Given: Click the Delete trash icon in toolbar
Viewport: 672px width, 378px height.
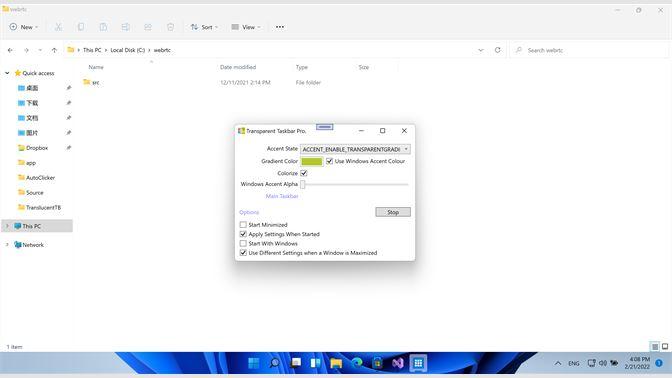Looking at the screenshot, I should [171, 27].
